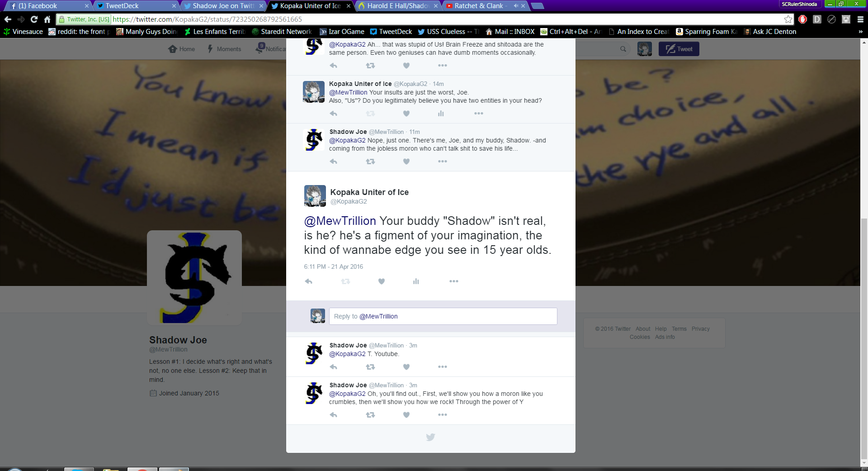Screen dimensions: 868x471
Task: Open the Help footer link
Action: click(x=661, y=329)
